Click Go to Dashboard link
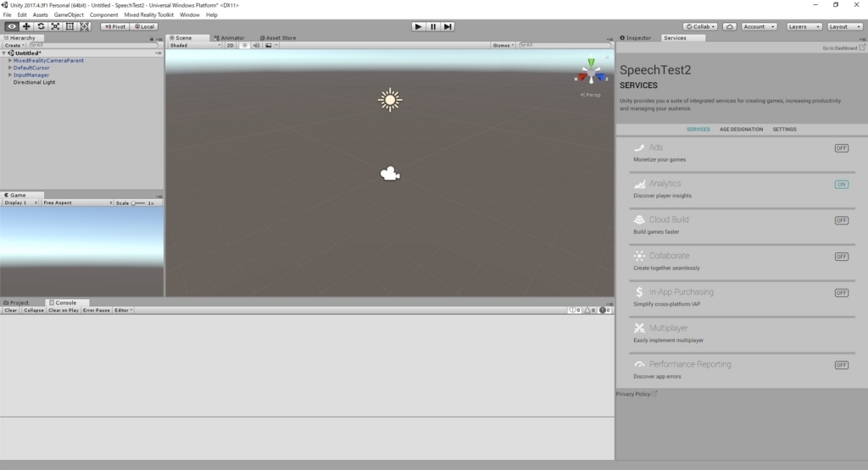The height and width of the screenshot is (470, 868). pyautogui.click(x=843, y=48)
